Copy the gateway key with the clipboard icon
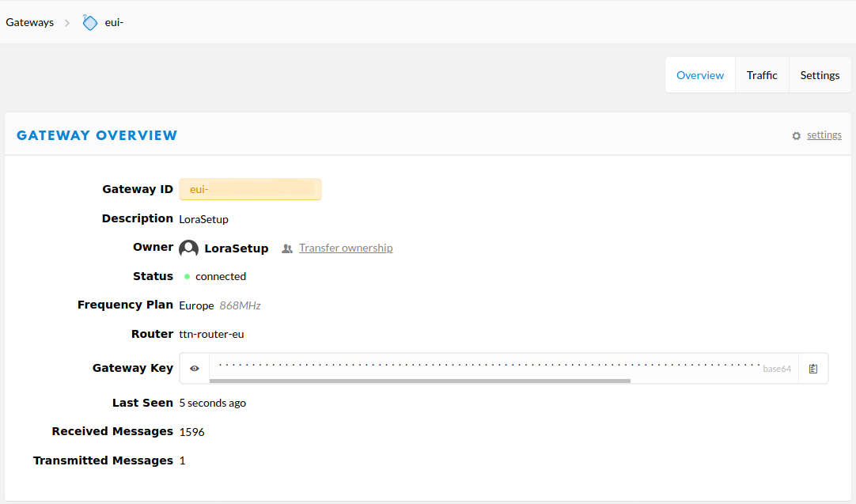Image resolution: width=856 pixels, height=504 pixels. (x=813, y=369)
